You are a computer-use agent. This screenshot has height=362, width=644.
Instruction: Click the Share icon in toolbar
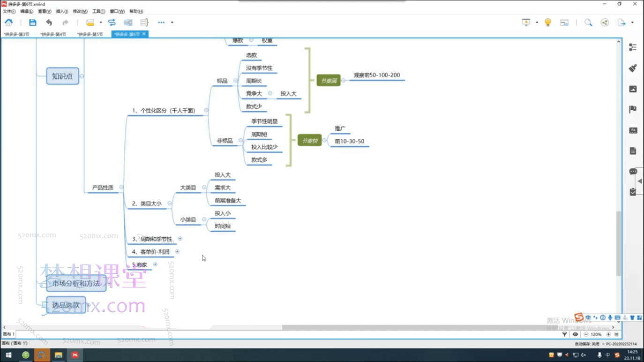[x=605, y=23]
